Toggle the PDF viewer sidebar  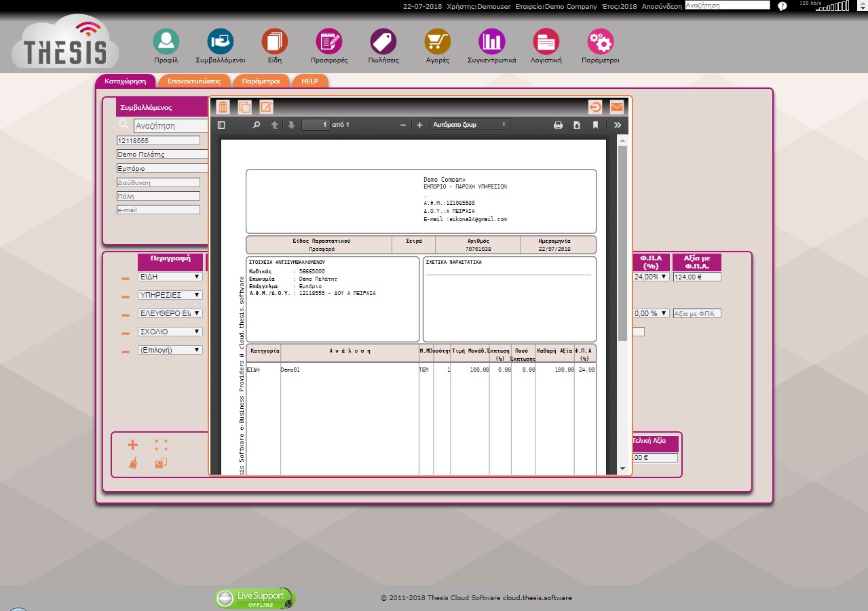(221, 125)
